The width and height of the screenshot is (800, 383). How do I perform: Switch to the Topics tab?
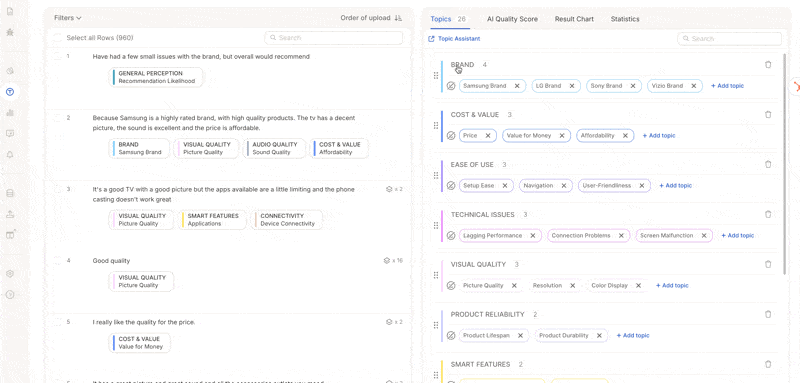point(448,19)
